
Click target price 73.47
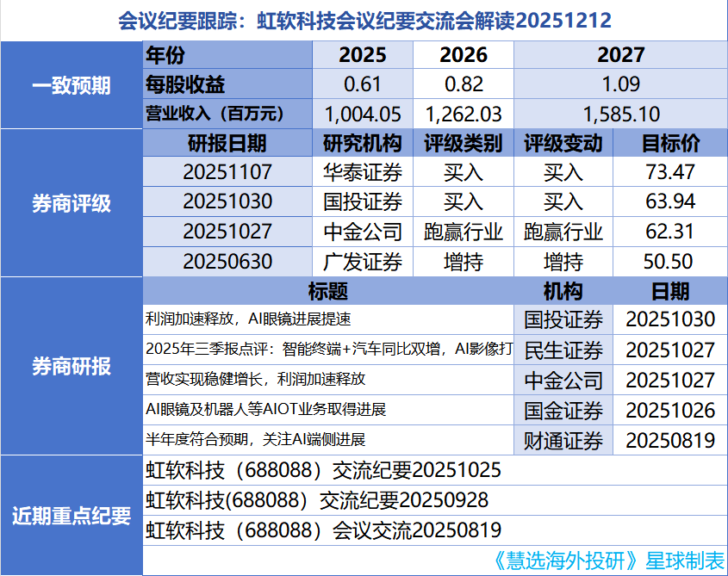click(670, 172)
